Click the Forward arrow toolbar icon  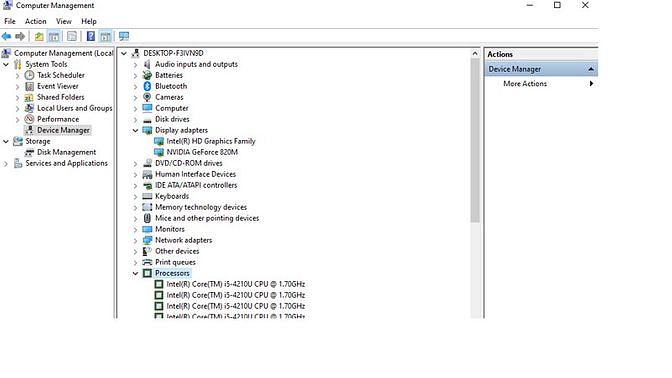pos(20,36)
